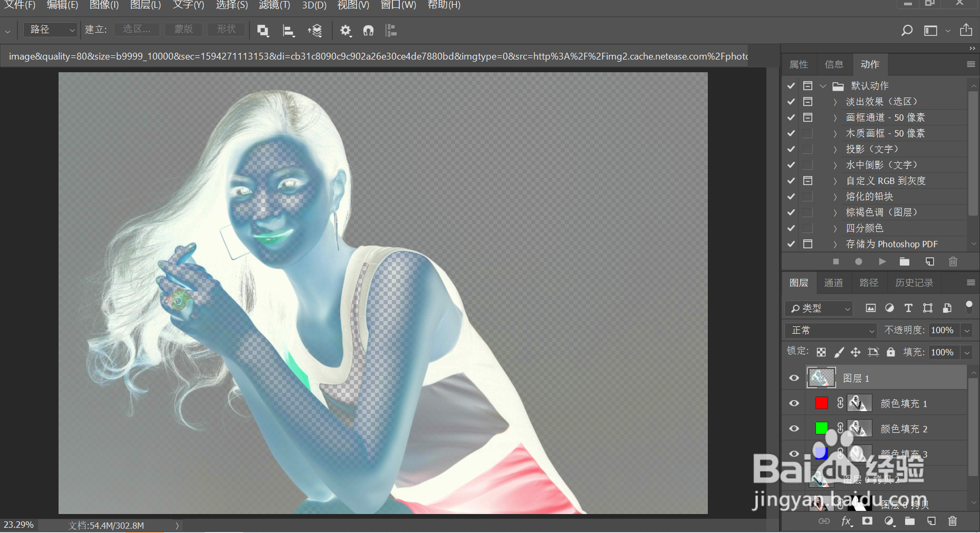Lock transparent pixels checkerboard icon

pos(821,352)
